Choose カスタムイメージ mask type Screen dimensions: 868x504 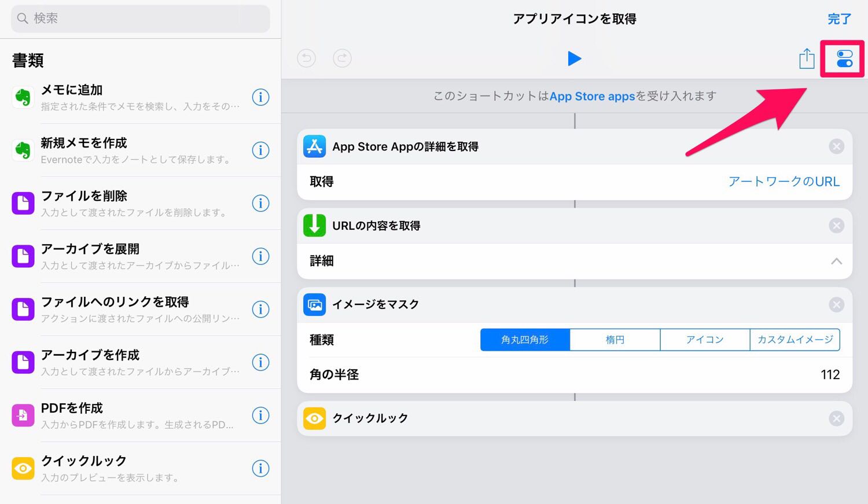[x=795, y=340]
